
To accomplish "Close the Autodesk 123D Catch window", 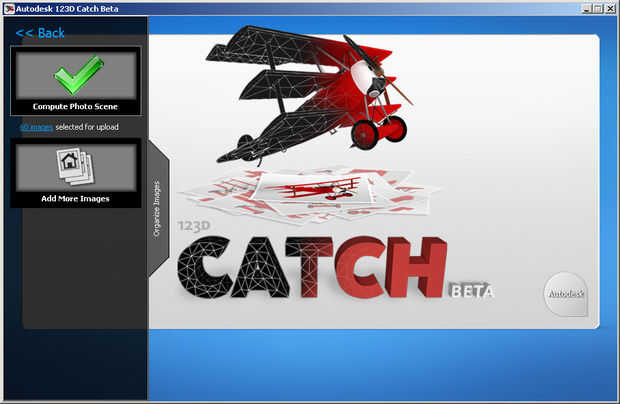I will pos(610,9).
